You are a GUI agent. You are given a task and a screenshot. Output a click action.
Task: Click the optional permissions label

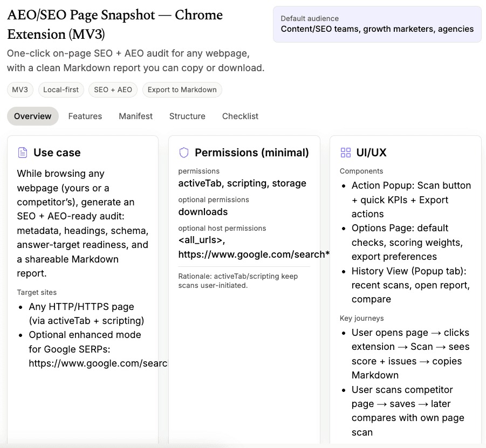[x=214, y=200]
